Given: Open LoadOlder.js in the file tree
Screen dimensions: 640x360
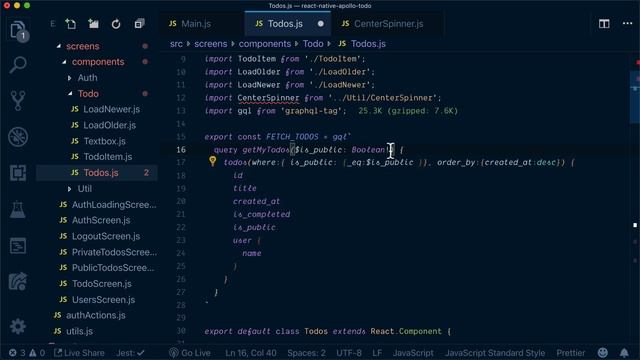Looking at the screenshot, I should tap(109, 125).
